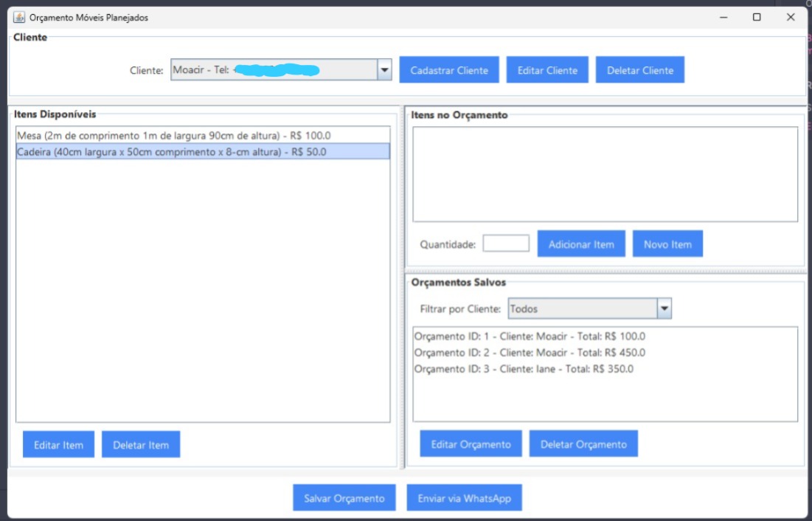Select Orçamento ID: 1 for Moacir
Image resolution: width=812 pixels, height=521 pixels.
click(529, 337)
